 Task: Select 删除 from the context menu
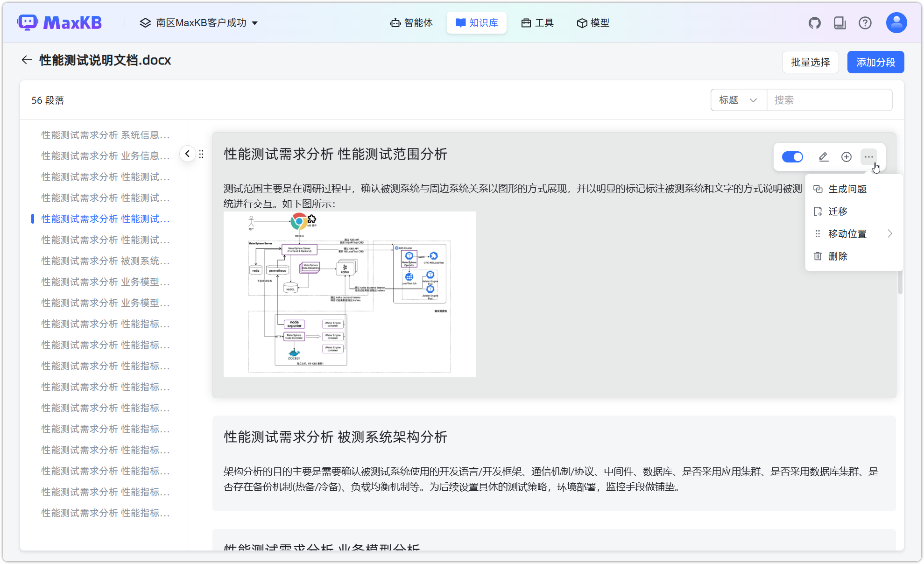[x=838, y=256]
